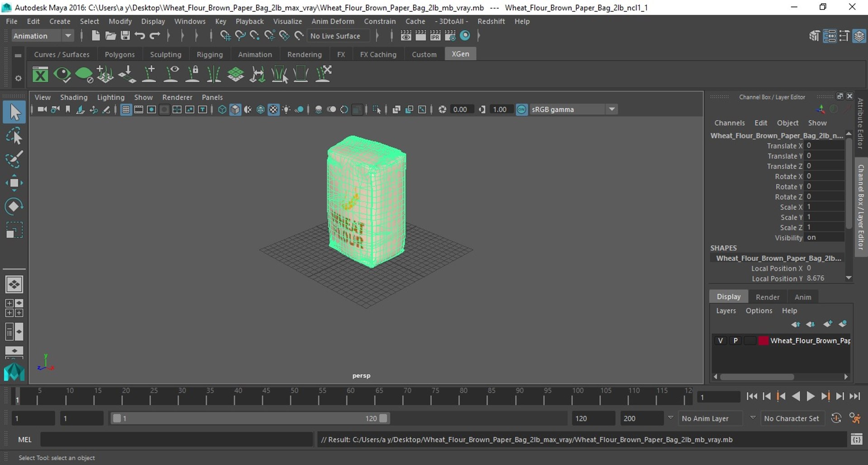
Task: Toggle the Channel Box sidebar icon
Action: coord(859,36)
